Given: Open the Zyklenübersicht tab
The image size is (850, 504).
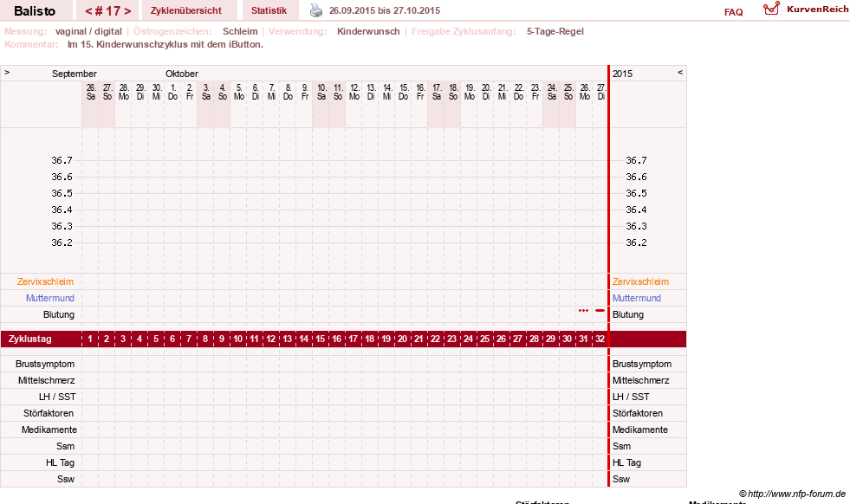Looking at the screenshot, I should click(186, 10).
